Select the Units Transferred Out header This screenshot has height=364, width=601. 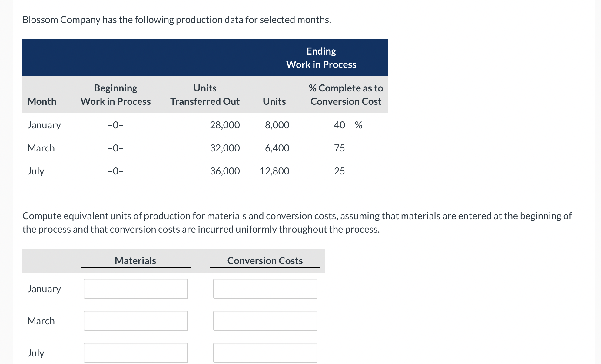coord(205,94)
